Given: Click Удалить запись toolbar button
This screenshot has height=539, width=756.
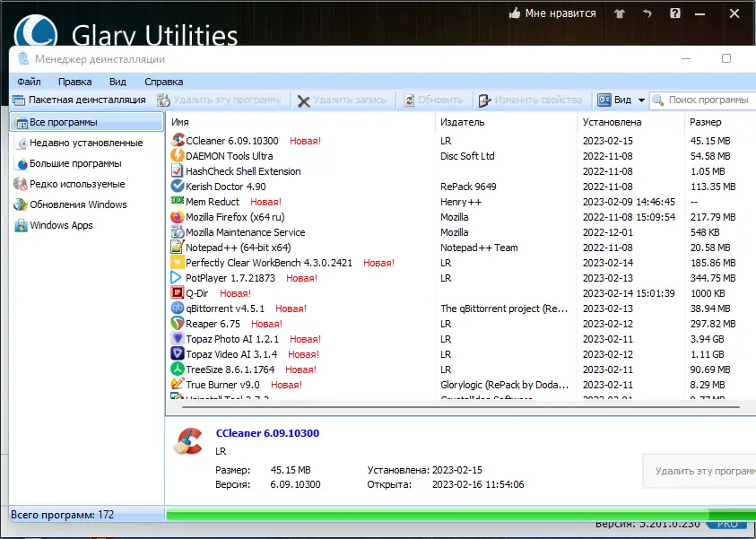Looking at the screenshot, I should 342,100.
